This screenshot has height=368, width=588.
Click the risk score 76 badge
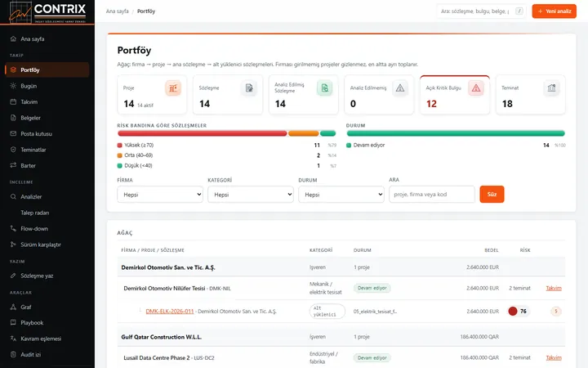518,311
